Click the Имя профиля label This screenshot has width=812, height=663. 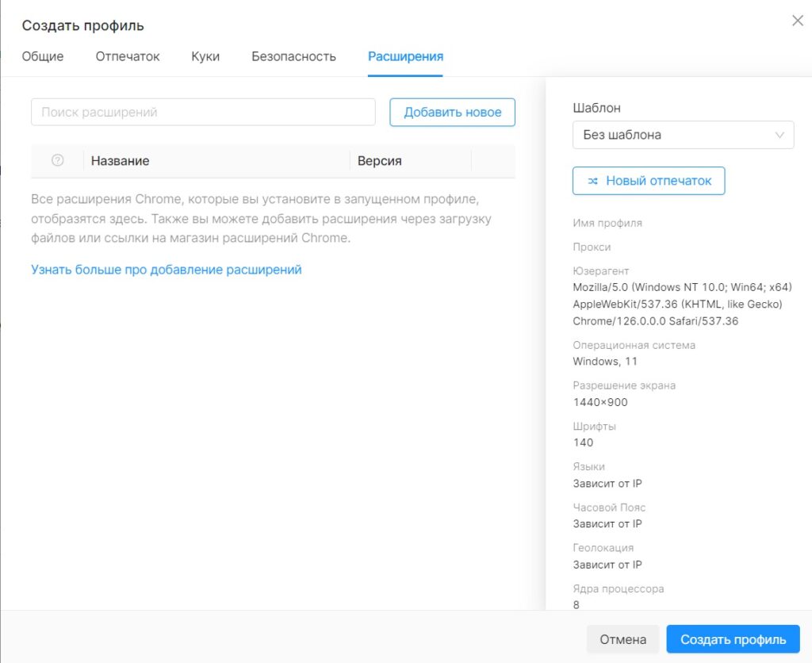(x=607, y=223)
